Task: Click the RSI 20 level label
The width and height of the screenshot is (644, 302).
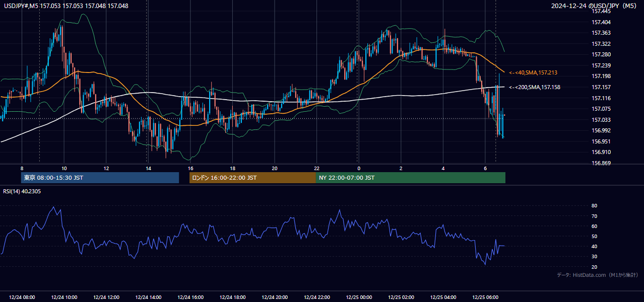Action: pyautogui.click(x=595, y=267)
